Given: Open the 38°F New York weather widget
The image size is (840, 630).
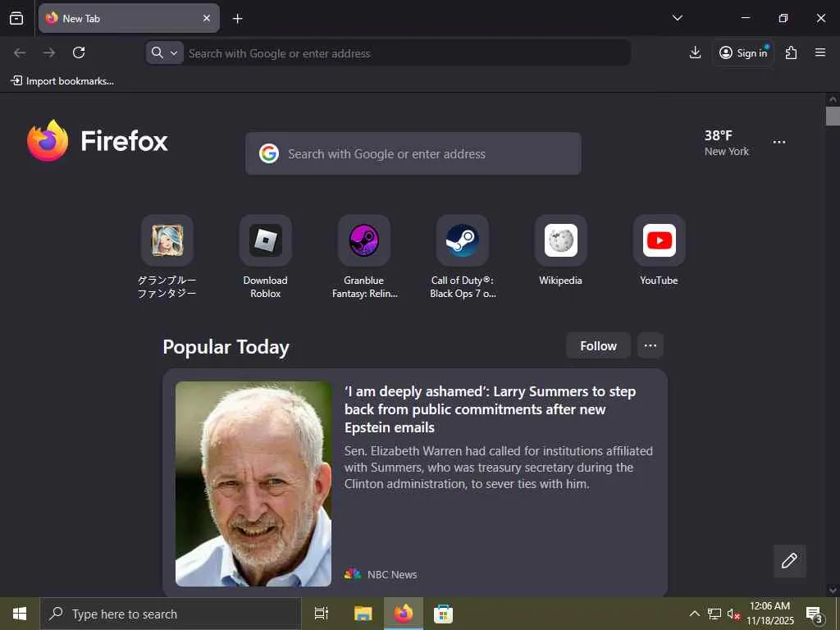Looking at the screenshot, I should click(x=727, y=143).
